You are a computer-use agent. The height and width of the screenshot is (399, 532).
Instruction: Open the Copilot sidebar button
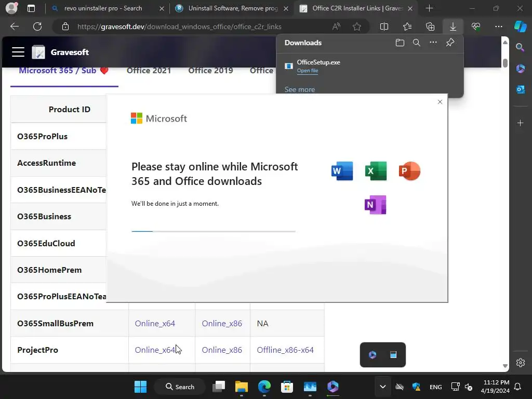coord(520,26)
